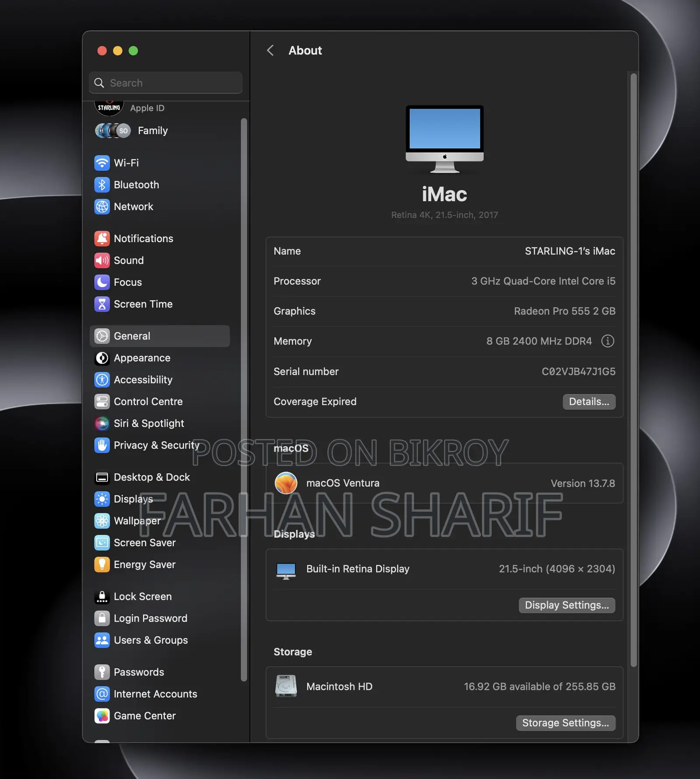The height and width of the screenshot is (779, 700).
Task: Click the name value STARLING-1's iMac
Action: tap(570, 251)
